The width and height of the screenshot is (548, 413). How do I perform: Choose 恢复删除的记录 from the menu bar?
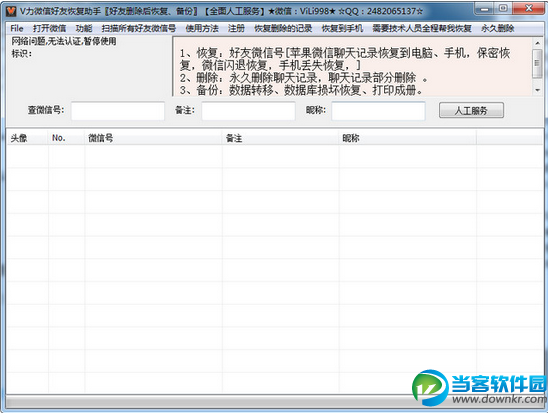[x=283, y=28]
